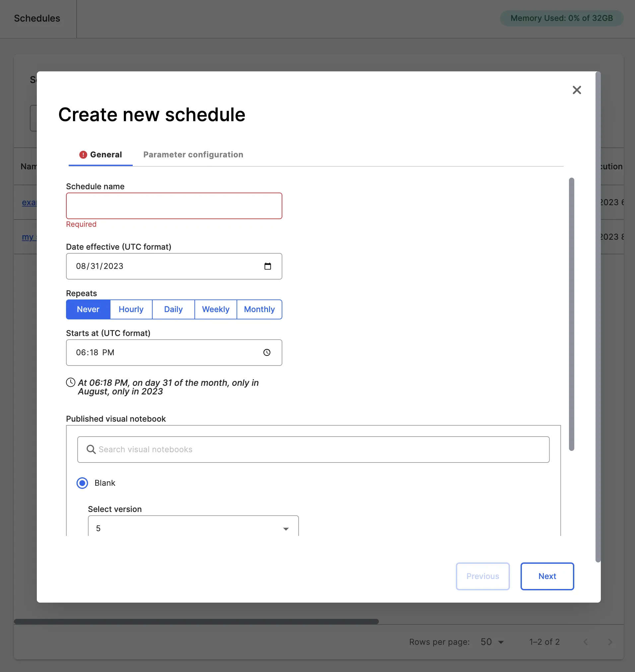Click the search magnifier icon in notebooks
This screenshot has width=635, height=672.
pos(91,450)
